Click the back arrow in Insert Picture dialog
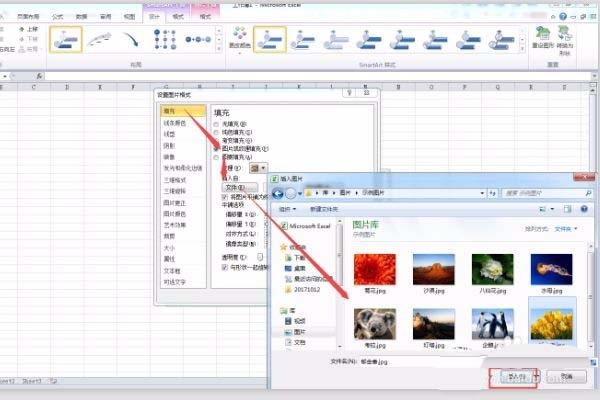The height and width of the screenshot is (400, 600). point(290,192)
